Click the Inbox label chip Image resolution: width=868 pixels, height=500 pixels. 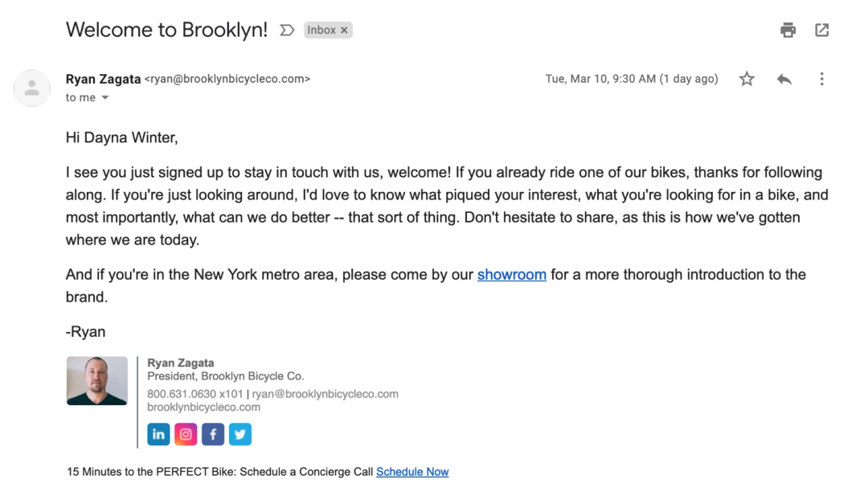click(321, 31)
